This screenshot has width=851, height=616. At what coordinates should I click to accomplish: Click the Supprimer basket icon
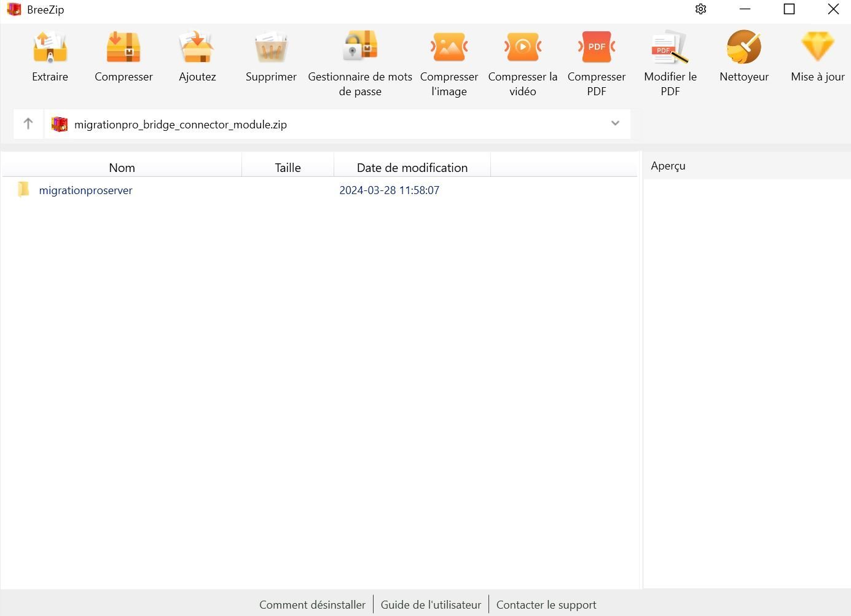[x=271, y=47]
